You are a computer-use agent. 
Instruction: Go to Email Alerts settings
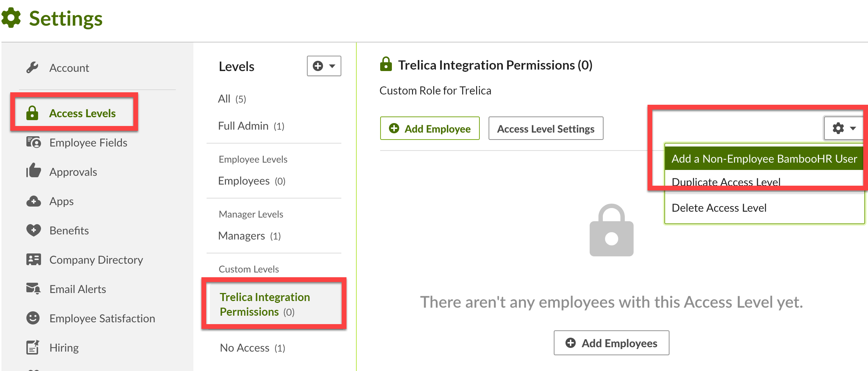tap(78, 289)
